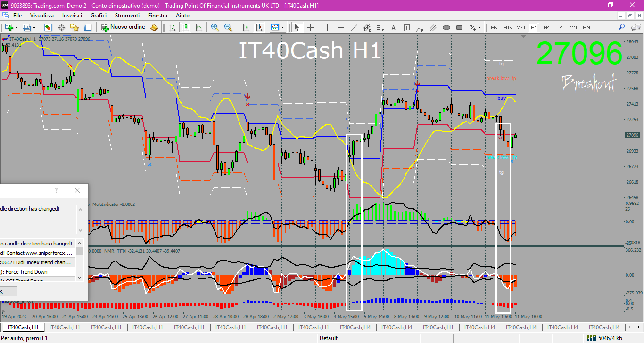The image size is (644, 343).
Task: Open the Profiles toolbar button
Action: [x=26, y=27]
